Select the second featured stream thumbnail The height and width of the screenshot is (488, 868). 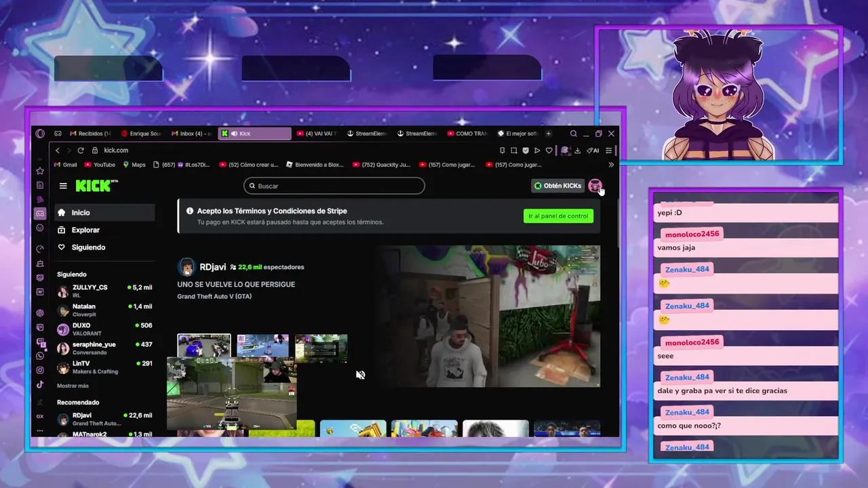[262, 346]
